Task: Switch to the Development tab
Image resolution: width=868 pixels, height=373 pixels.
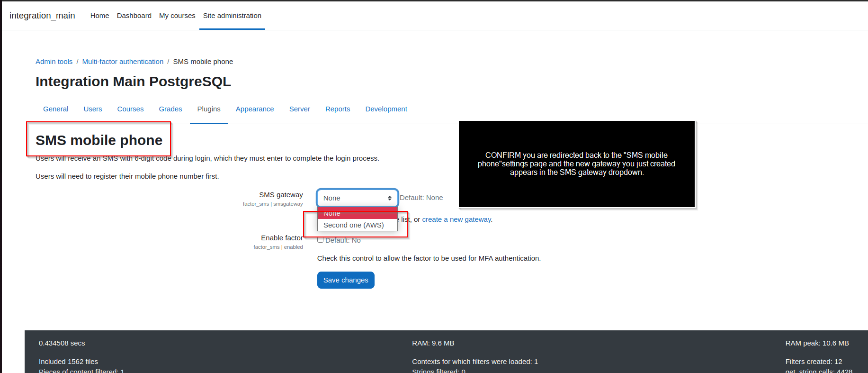Action: 386,109
